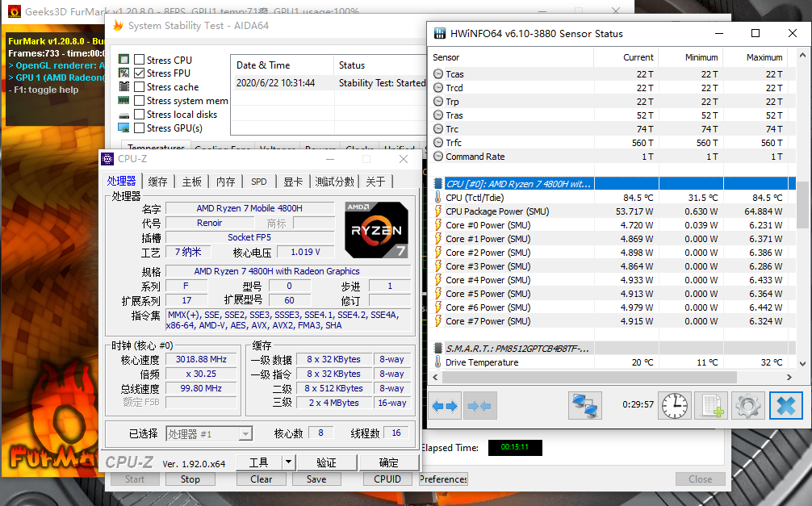Click the clock icon in HWiNFO toolbar

674,405
